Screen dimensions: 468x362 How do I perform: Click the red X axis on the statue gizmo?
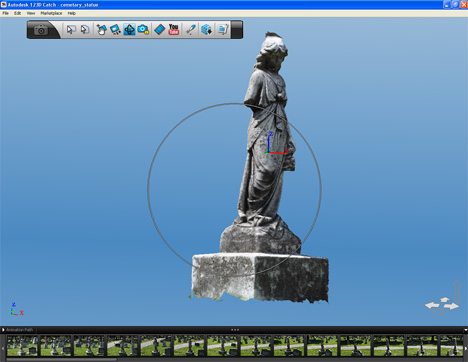pyautogui.click(x=278, y=153)
